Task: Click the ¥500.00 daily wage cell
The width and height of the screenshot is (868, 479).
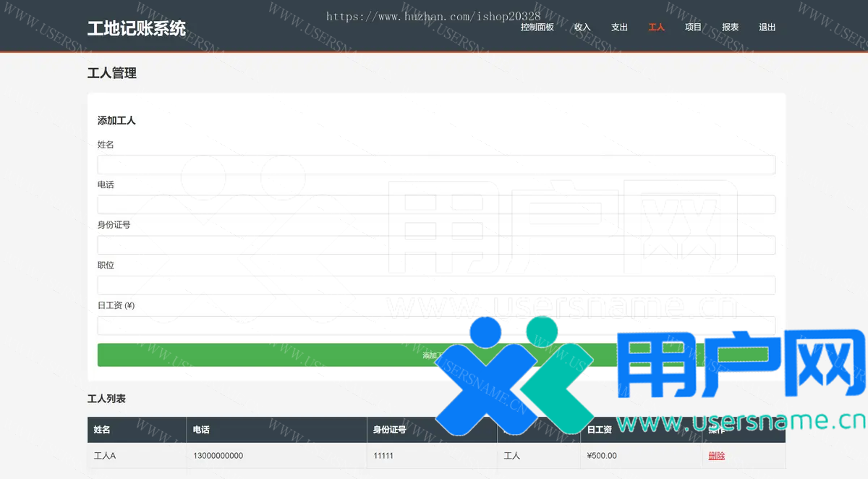Action: 602,456
